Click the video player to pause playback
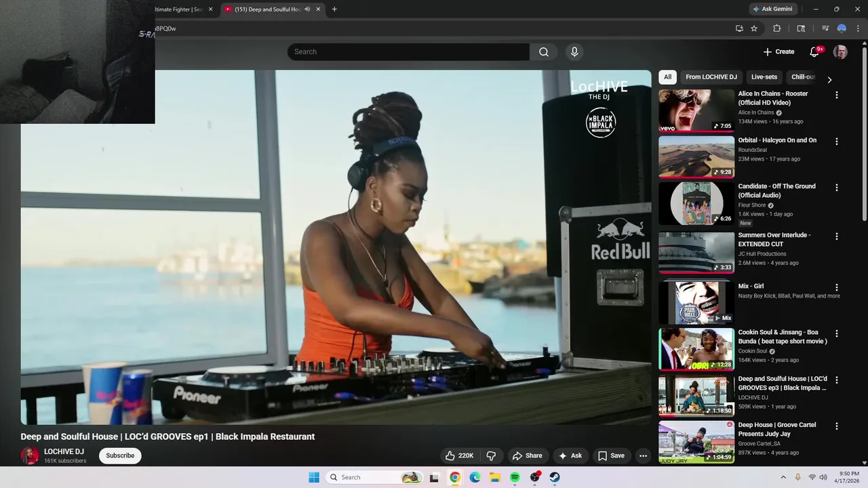The width and height of the screenshot is (868, 488). 336,247
